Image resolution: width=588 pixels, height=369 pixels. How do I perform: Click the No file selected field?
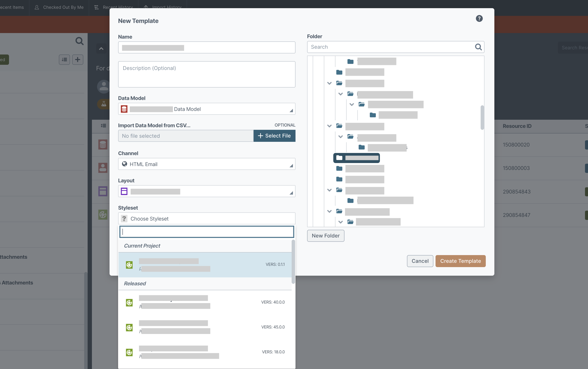coord(186,136)
